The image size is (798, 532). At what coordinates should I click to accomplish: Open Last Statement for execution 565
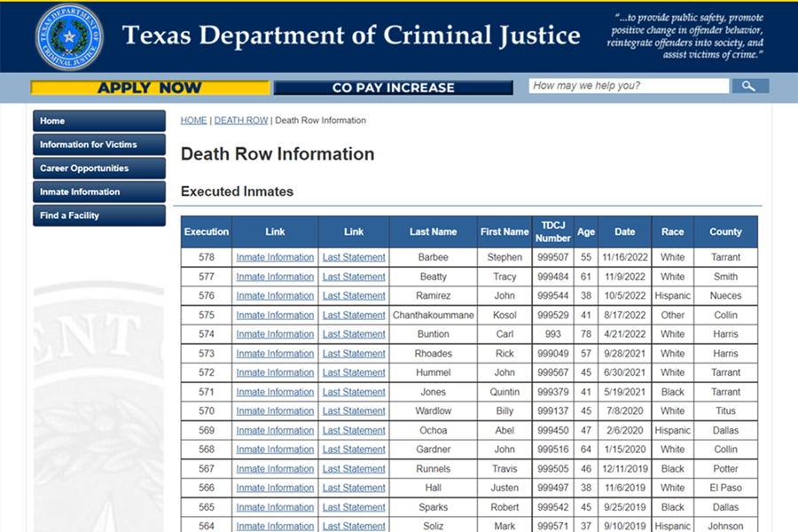click(354, 507)
